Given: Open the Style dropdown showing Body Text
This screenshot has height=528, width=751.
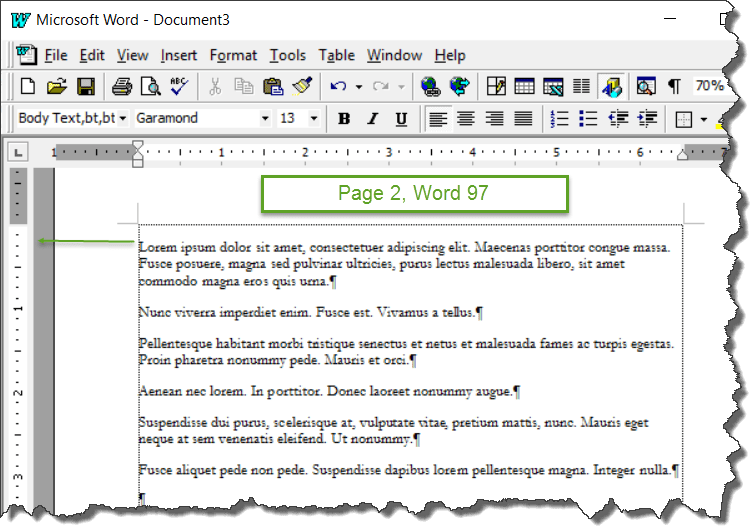Looking at the screenshot, I should click(x=123, y=118).
